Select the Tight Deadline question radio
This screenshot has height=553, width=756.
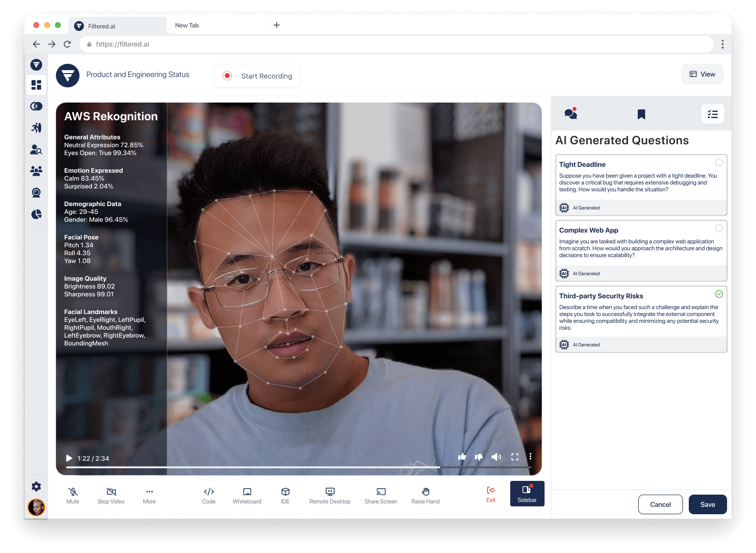coord(719,162)
